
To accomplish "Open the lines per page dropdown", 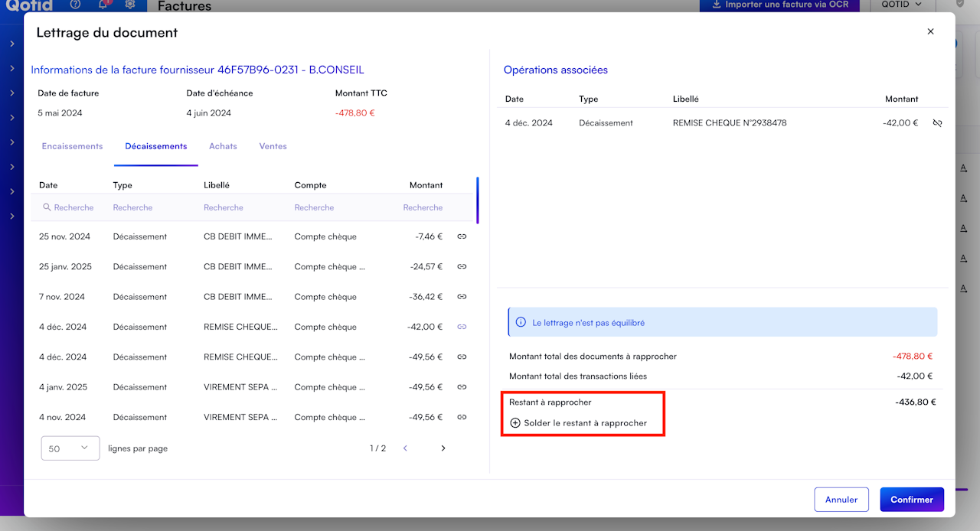I will coord(70,448).
